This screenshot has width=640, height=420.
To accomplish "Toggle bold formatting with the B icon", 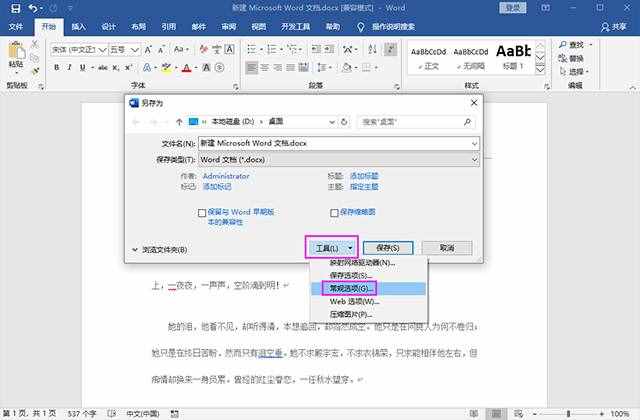I will [56, 67].
